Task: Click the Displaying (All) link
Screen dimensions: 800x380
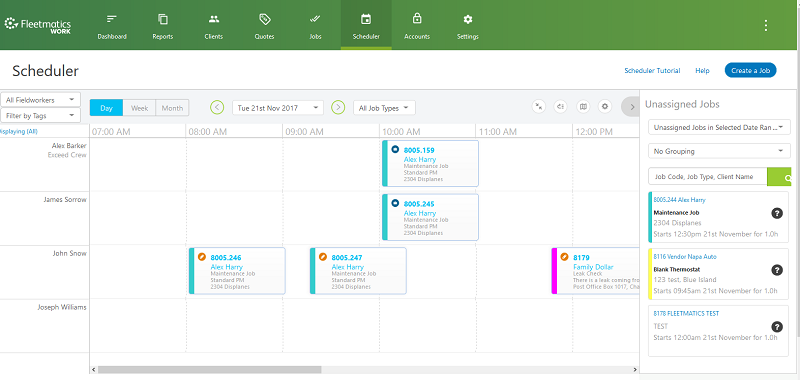Action: click(18, 132)
